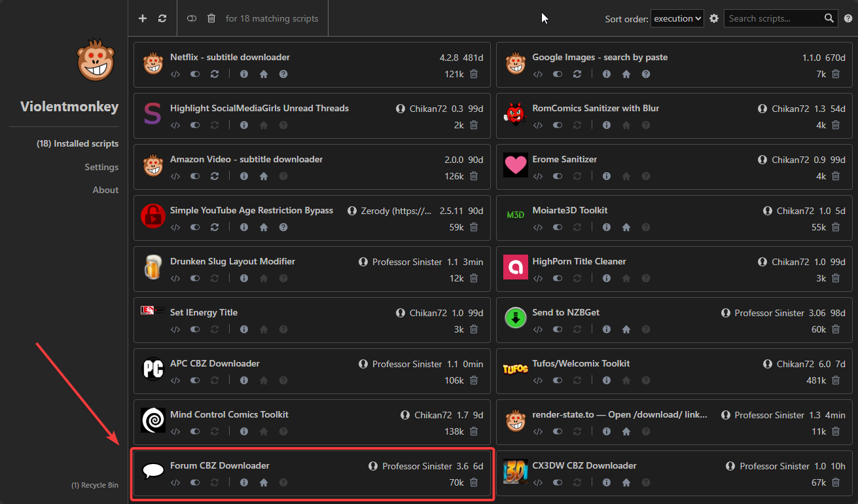This screenshot has width=858, height=504.
Task: Click the help question mark beside search
Action: [x=848, y=18]
